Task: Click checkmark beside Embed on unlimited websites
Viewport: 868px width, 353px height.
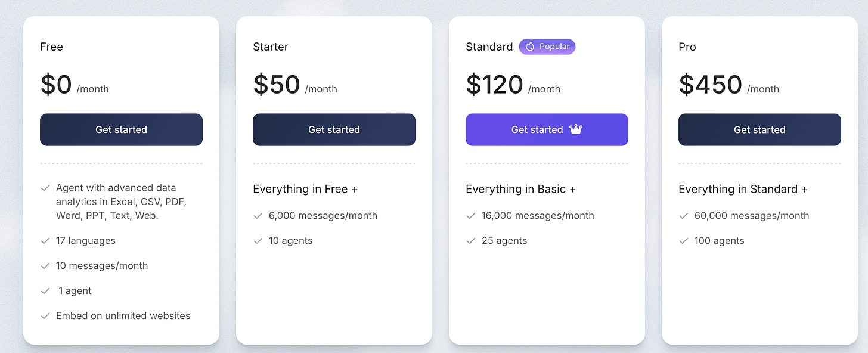Action: tap(45, 316)
